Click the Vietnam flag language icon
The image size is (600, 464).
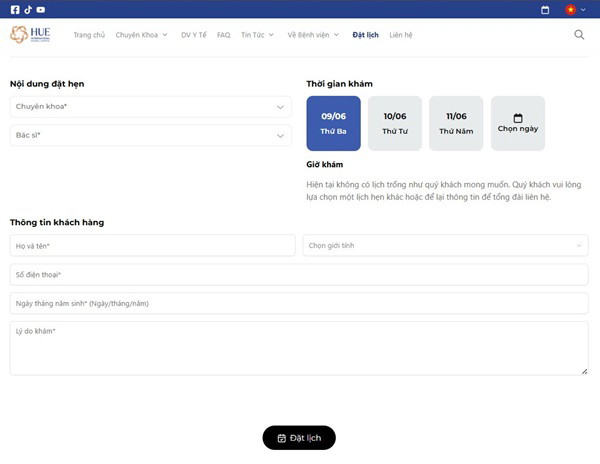[x=571, y=10]
